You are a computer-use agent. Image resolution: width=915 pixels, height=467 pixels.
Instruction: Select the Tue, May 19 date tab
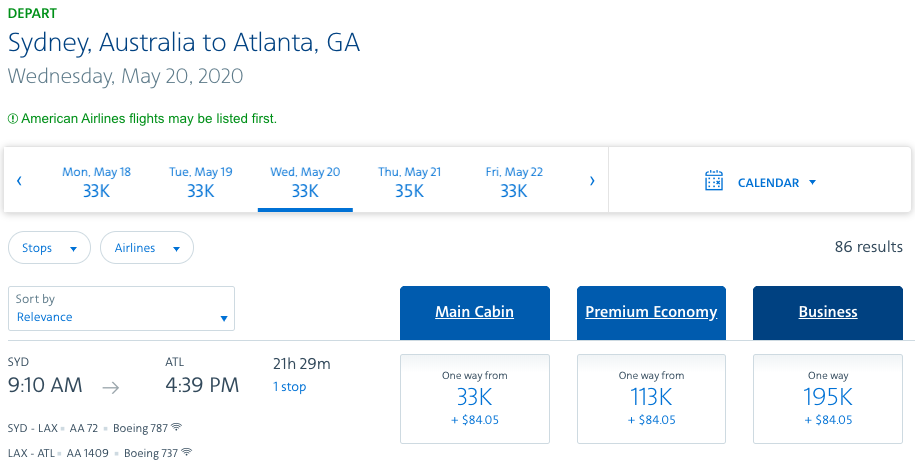[x=201, y=182]
